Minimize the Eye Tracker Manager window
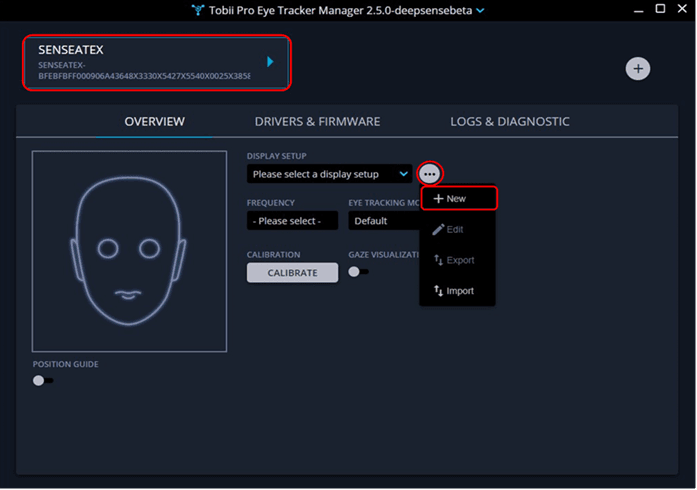Viewport: 697px width, 490px height. (x=639, y=10)
